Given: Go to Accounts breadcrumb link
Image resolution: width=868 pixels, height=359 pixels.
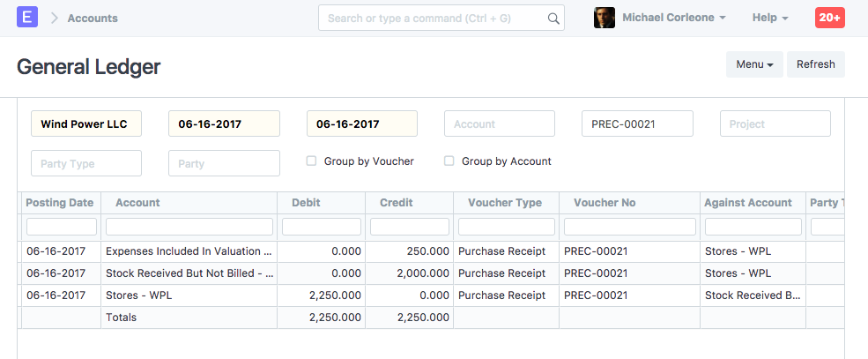Looking at the screenshot, I should (93, 18).
